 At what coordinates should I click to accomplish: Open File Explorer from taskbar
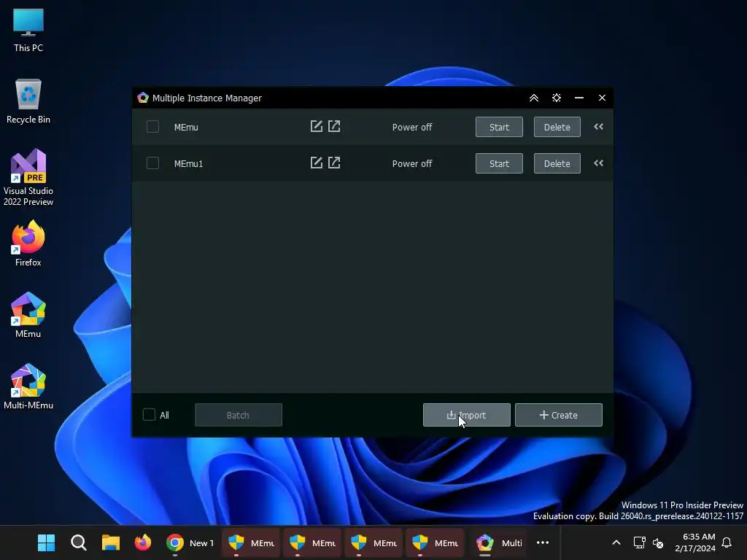[111, 542]
